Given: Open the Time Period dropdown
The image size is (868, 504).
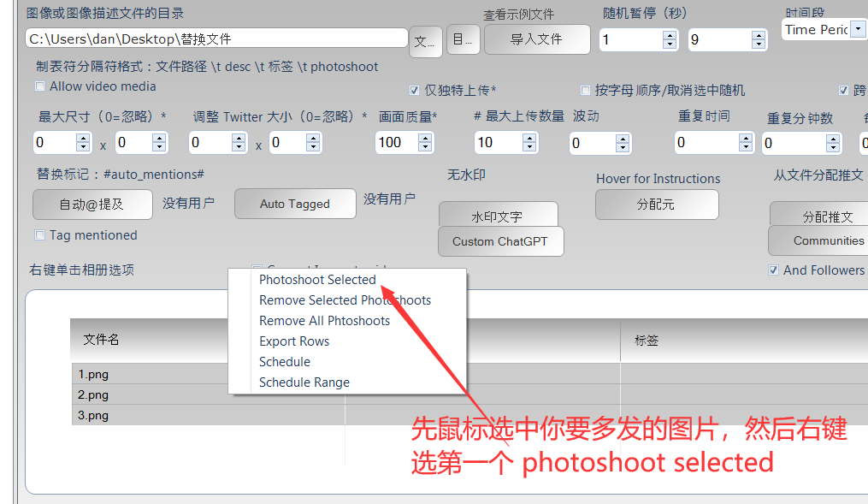Looking at the screenshot, I should tap(859, 30).
